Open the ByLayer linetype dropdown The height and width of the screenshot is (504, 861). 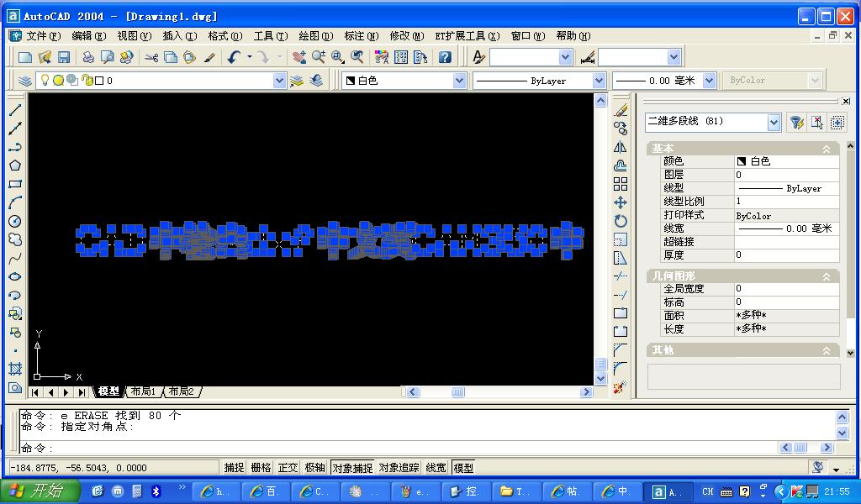(x=599, y=81)
